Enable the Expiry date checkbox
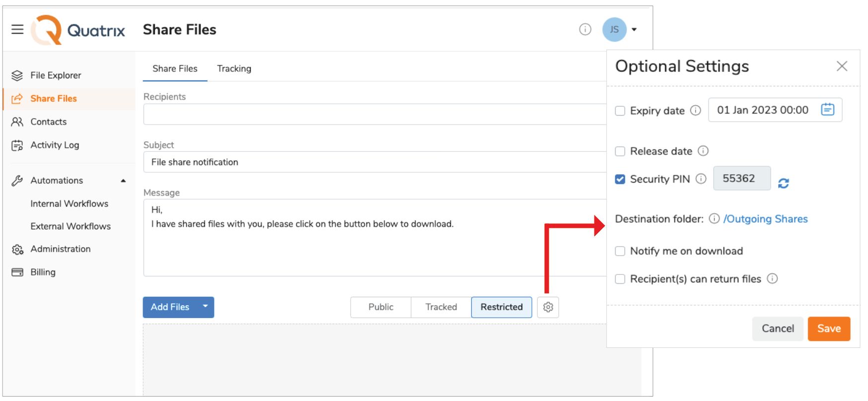Screen dimensions: 868x401 620,111
